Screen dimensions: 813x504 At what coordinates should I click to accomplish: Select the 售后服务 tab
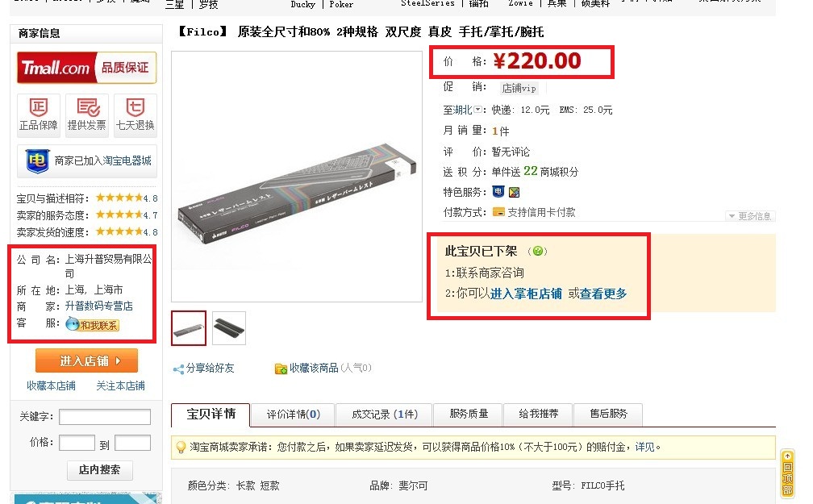[x=609, y=414]
